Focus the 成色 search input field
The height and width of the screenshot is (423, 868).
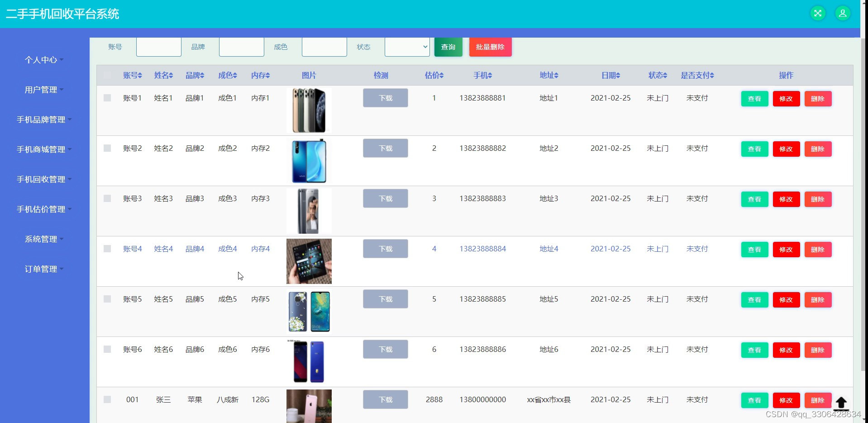point(324,47)
